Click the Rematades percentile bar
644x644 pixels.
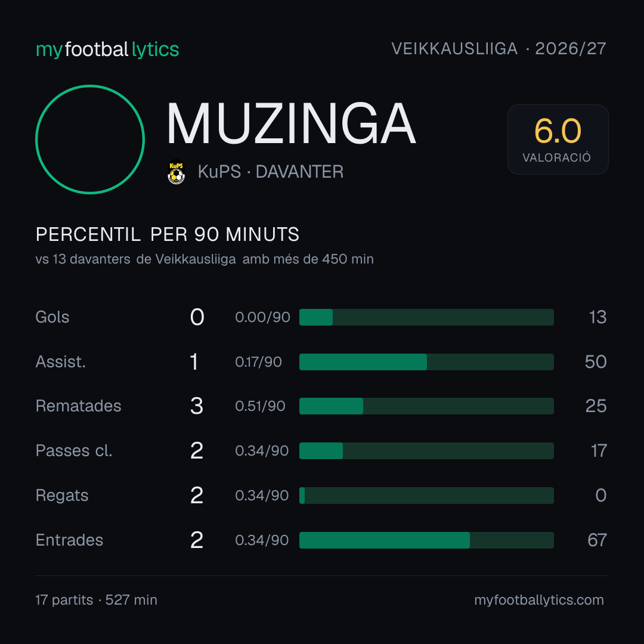click(x=426, y=406)
